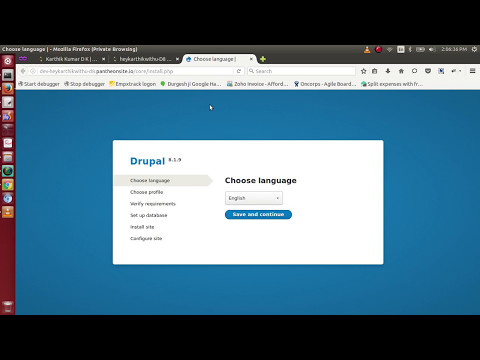Click the Install site step
The image size is (480, 360).
pos(142,227)
